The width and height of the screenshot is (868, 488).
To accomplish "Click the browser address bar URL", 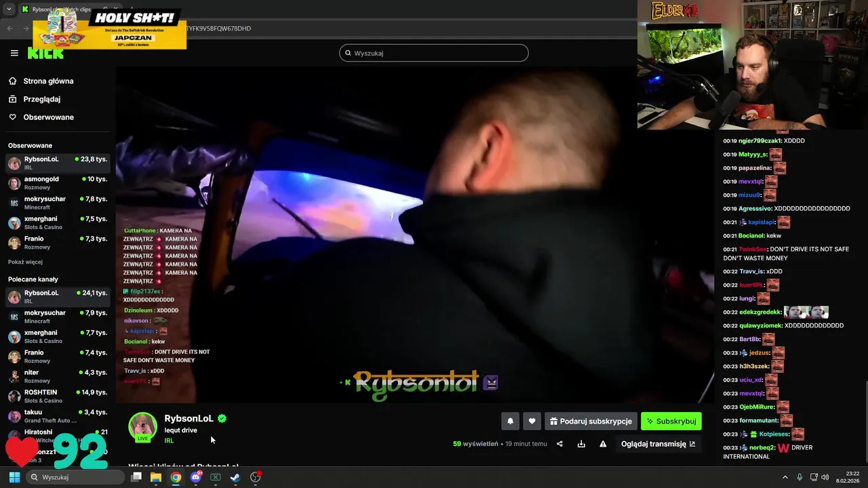I will click(219, 28).
